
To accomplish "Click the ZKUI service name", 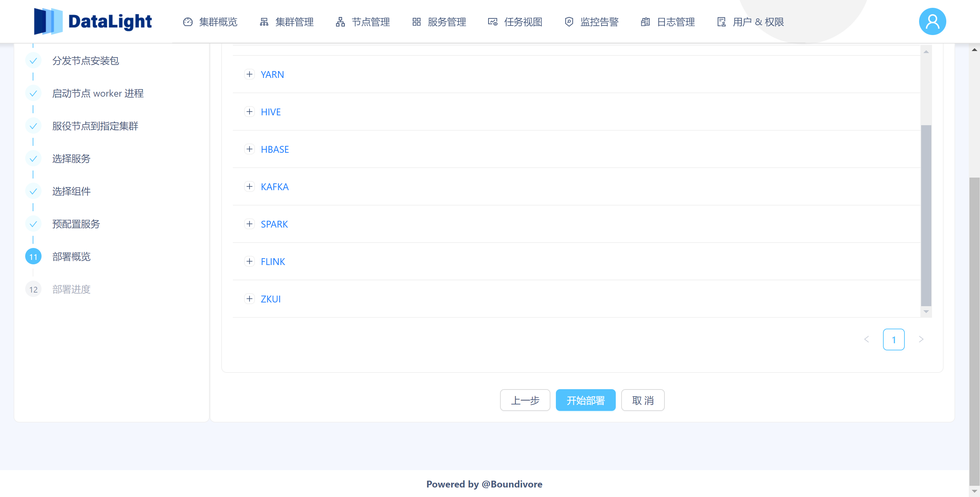I will (271, 299).
